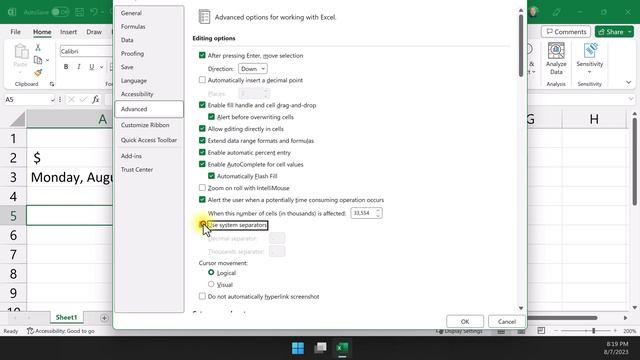640x360 pixels.
Task: Open the Name Box dropdown arrow
Action: (53, 100)
